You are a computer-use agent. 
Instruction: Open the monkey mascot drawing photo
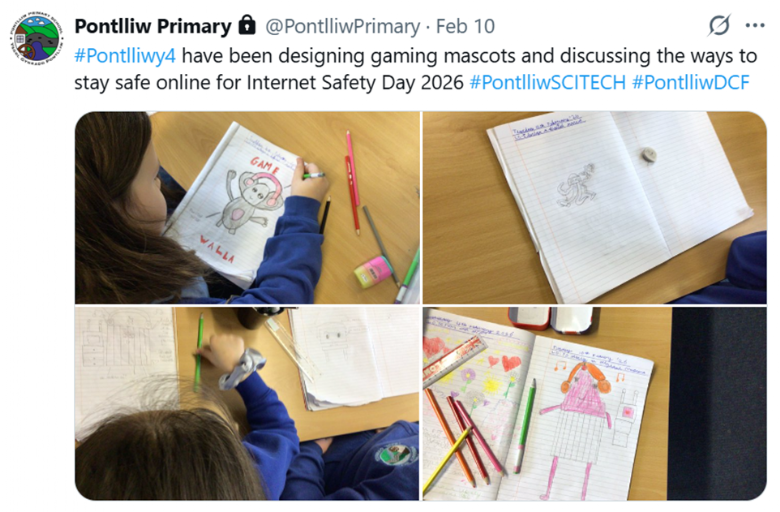click(247, 207)
